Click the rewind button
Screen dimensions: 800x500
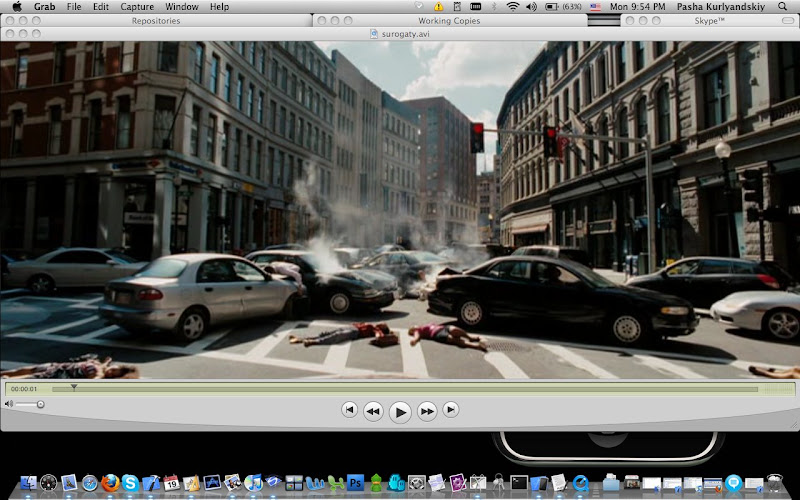(x=373, y=410)
